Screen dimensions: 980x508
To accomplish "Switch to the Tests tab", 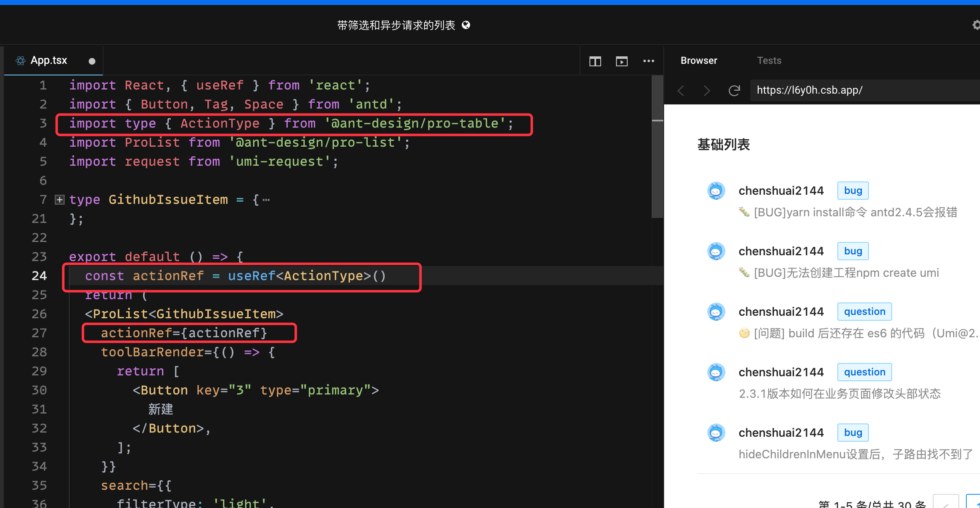I will coord(769,60).
